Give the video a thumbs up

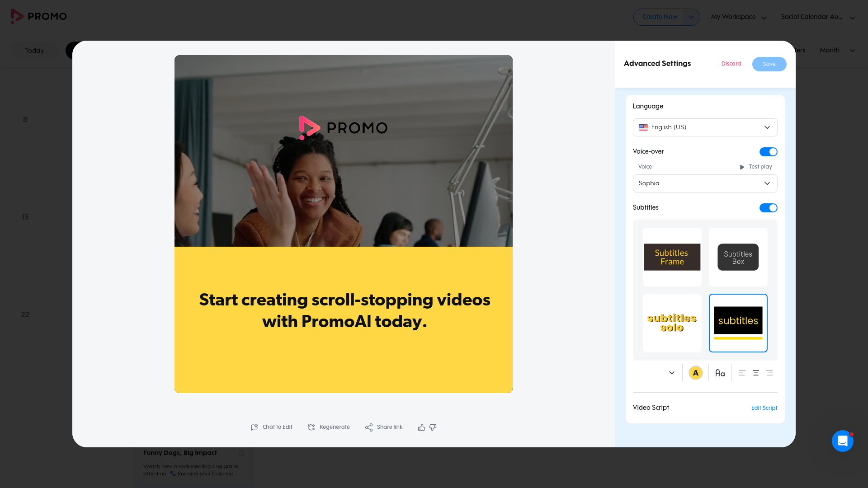pos(421,427)
